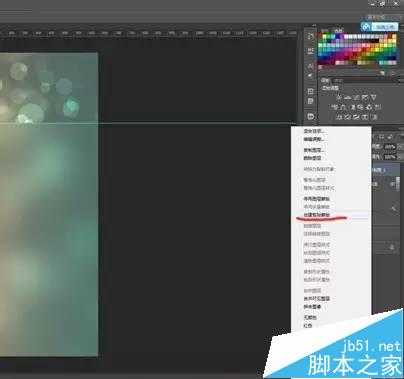Add an Invert adjustment layer

(339, 117)
